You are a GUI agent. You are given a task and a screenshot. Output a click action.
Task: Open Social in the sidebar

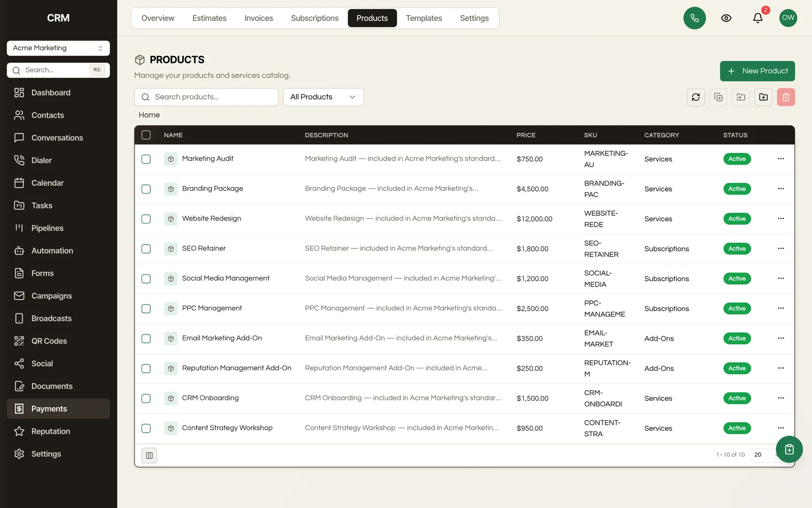click(58, 364)
